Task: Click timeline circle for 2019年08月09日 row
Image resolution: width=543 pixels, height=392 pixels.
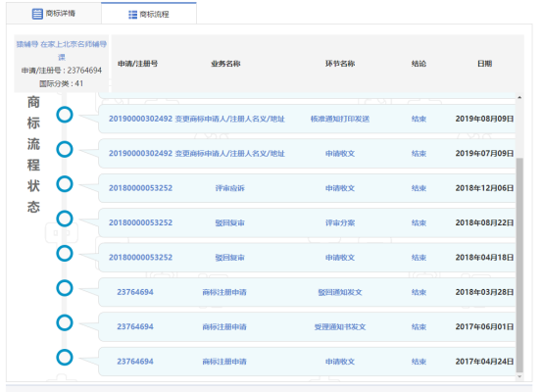Action: 65,115
